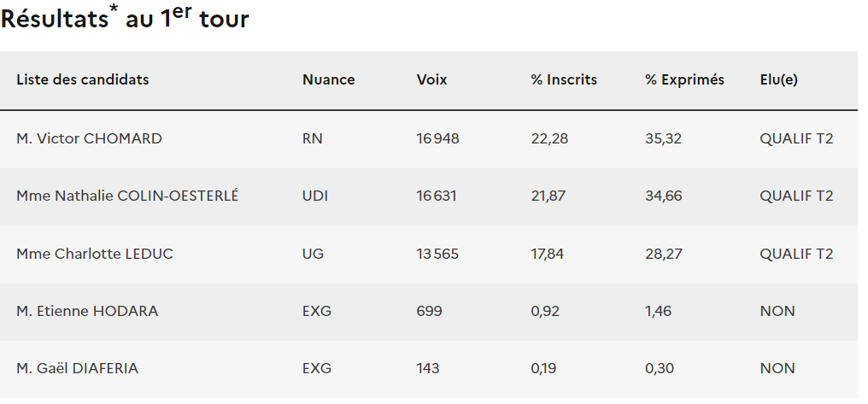868x404 pixels.
Task: Select the UDI nuance cell
Action: [315, 196]
